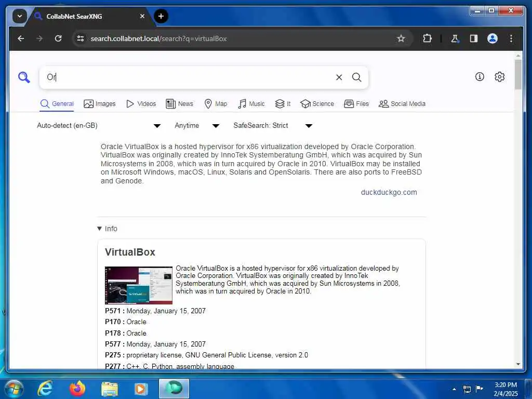Image resolution: width=532 pixels, height=399 pixels.
Task: Click the address bar URL
Action: (x=158, y=38)
